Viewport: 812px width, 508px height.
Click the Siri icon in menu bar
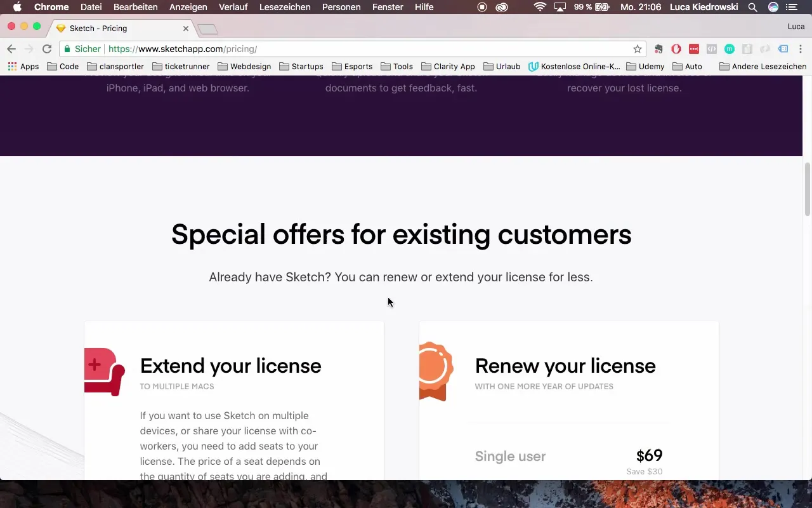(x=773, y=7)
